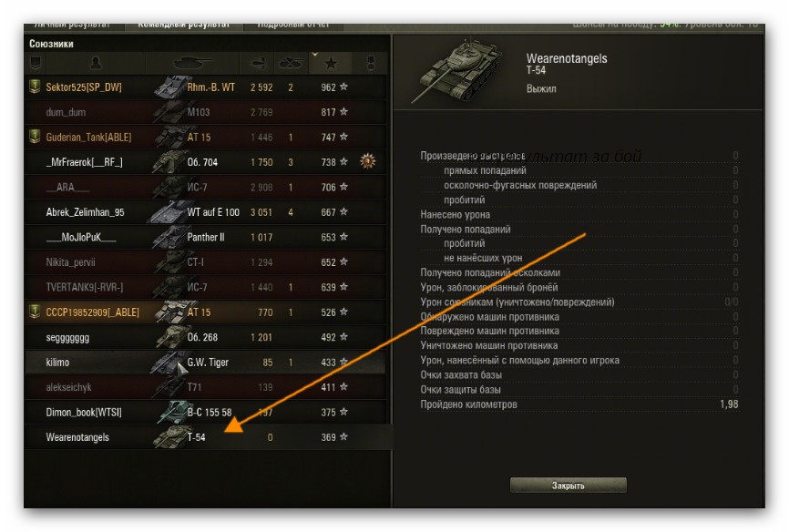
Task: Click Sektor525 platoon badge icon
Action: [x=35, y=87]
